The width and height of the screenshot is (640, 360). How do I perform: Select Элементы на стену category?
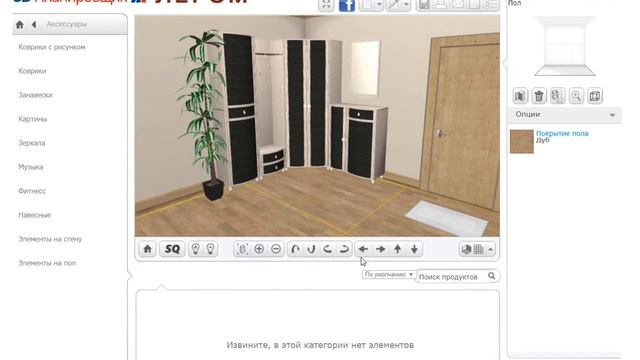point(50,239)
